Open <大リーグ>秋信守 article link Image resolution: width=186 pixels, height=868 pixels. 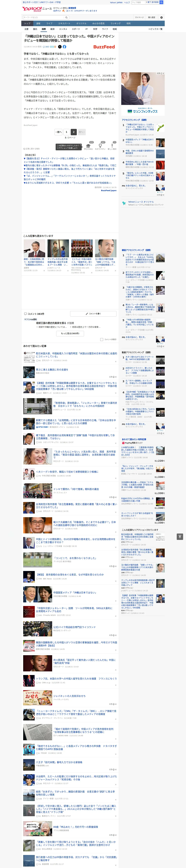coord(67,472)
